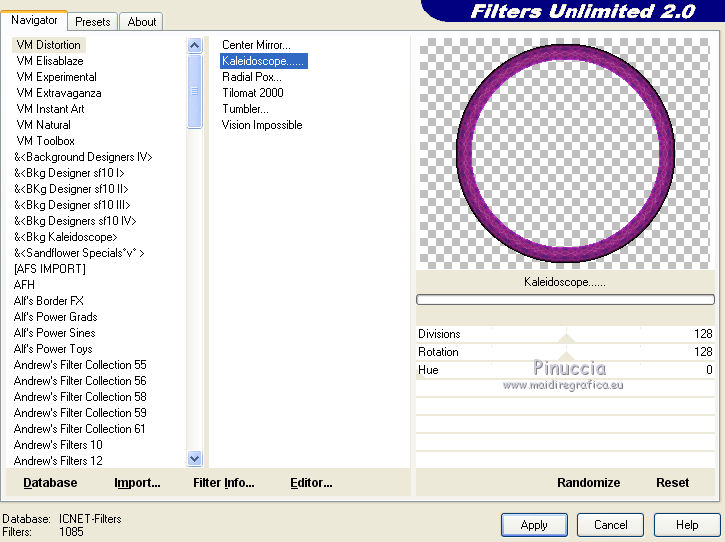Select the VM Toolbox category

(45, 141)
